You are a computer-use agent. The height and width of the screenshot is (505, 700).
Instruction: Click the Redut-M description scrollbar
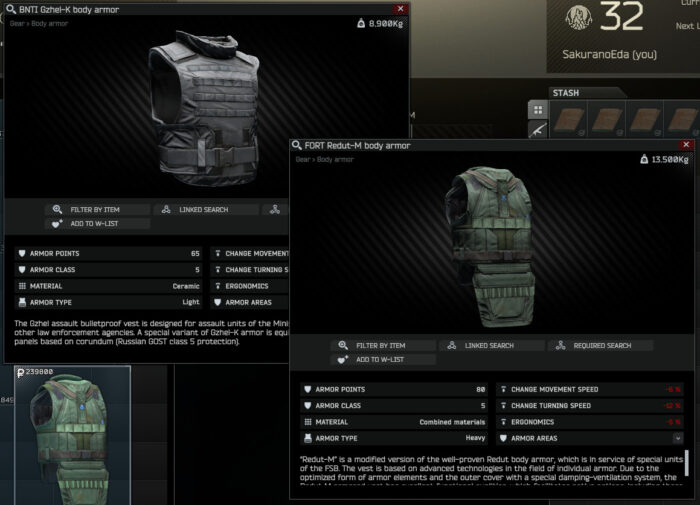(687, 463)
